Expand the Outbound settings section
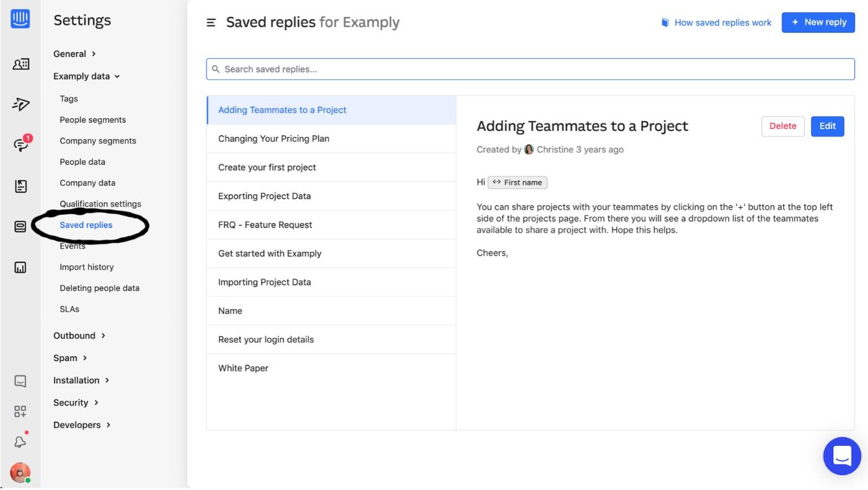 79,336
